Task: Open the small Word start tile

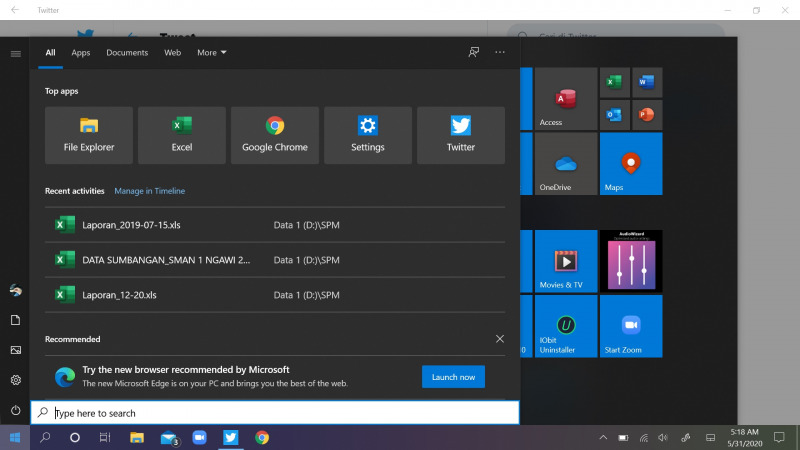Action: point(647,82)
